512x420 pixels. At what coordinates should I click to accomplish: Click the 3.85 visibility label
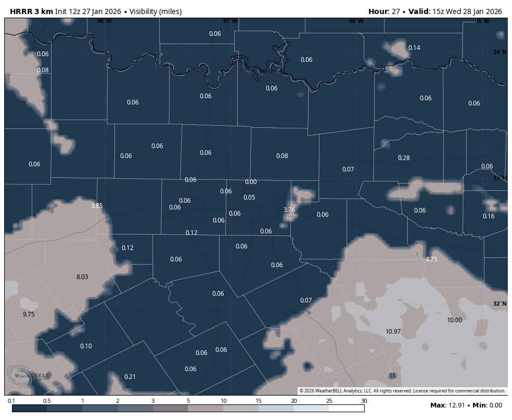(x=97, y=206)
